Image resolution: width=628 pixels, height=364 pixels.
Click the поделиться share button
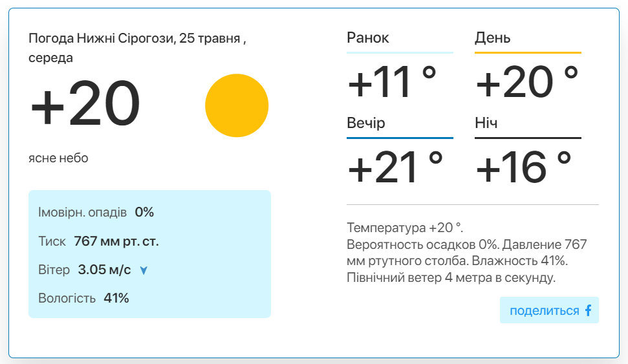pyautogui.click(x=549, y=310)
